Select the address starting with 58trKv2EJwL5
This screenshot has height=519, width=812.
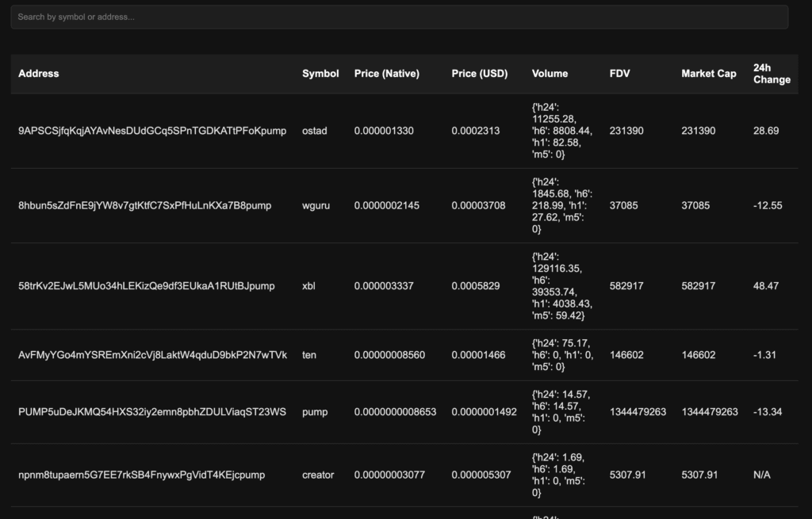tap(146, 286)
